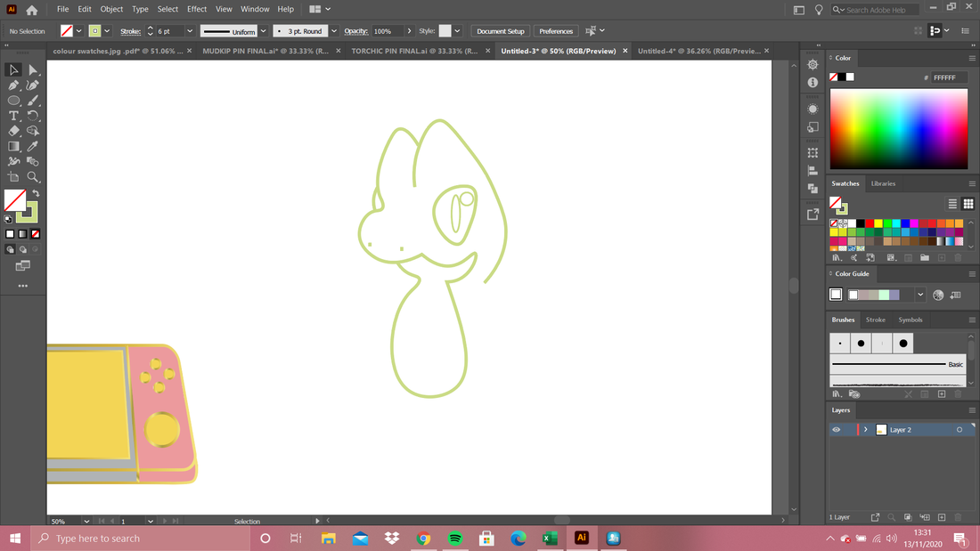980x551 pixels.
Task: Click the Basic brush stroke entry
Action: click(x=897, y=364)
